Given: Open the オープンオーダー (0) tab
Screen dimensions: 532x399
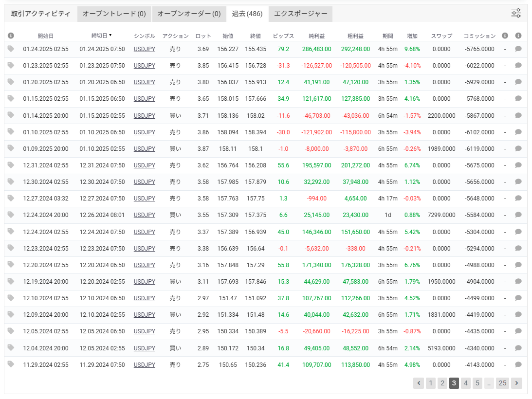Looking at the screenshot, I should [189, 14].
